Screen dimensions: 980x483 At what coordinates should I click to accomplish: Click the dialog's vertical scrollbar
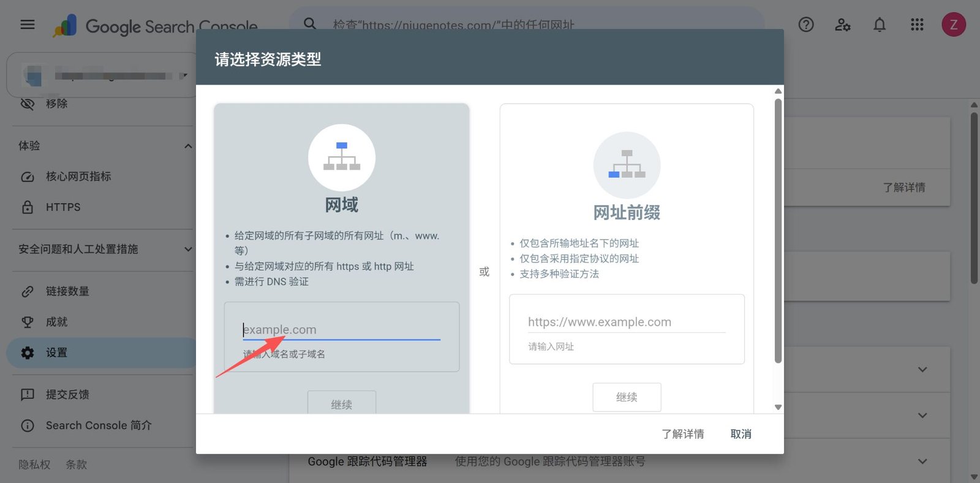pyautogui.click(x=778, y=230)
